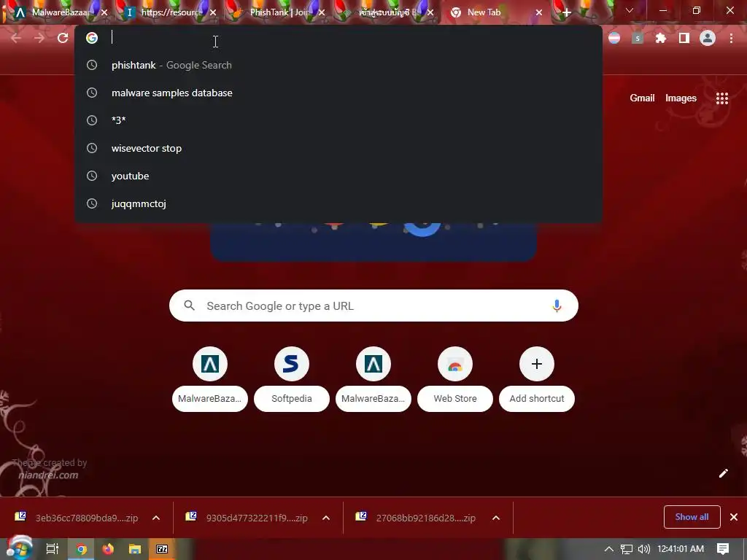Reload the page with the refresh icon

pyautogui.click(x=63, y=38)
